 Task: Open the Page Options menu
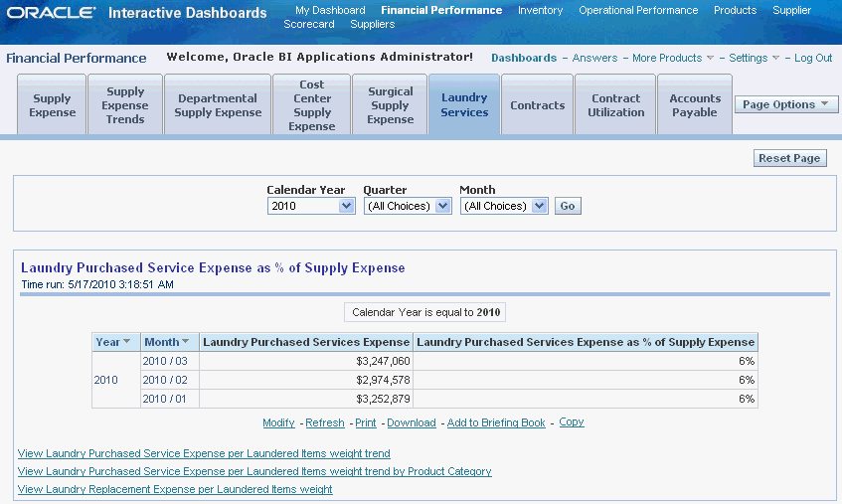pos(785,104)
